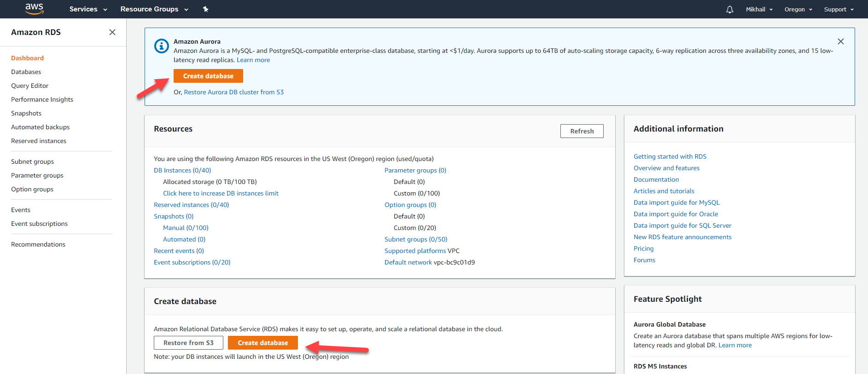
Task: Open Documentation link
Action: [x=656, y=179]
